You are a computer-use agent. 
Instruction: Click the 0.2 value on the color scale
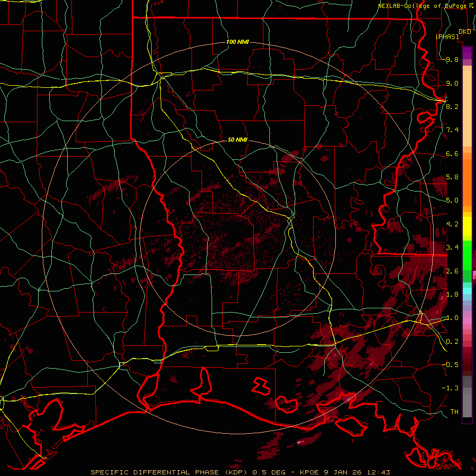click(x=452, y=342)
